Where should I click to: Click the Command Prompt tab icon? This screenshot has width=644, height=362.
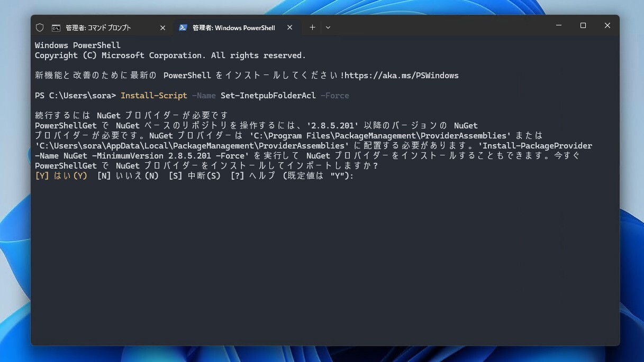click(x=56, y=27)
